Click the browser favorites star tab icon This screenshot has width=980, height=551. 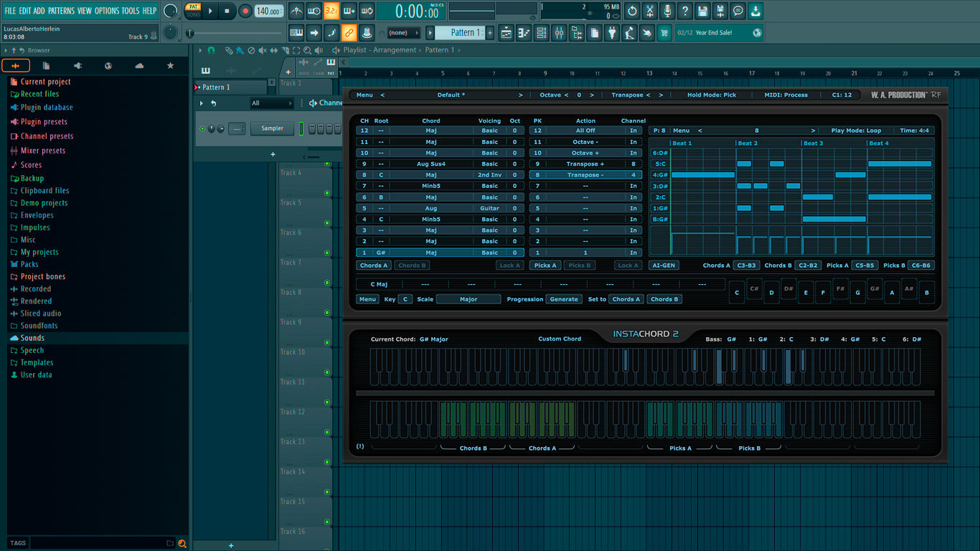(170, 66)
